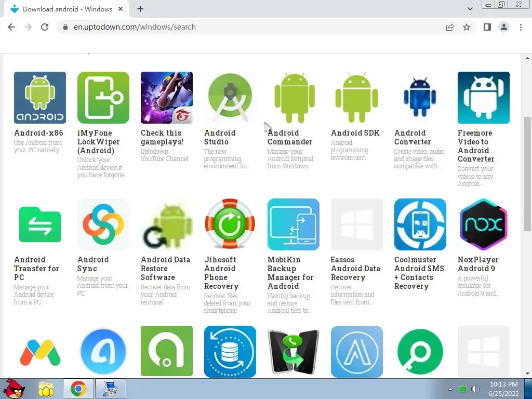Open the light-blue circled A app icon
This screenshot has height=399, width=532.
pyautogui.click(x=356, y=352)
